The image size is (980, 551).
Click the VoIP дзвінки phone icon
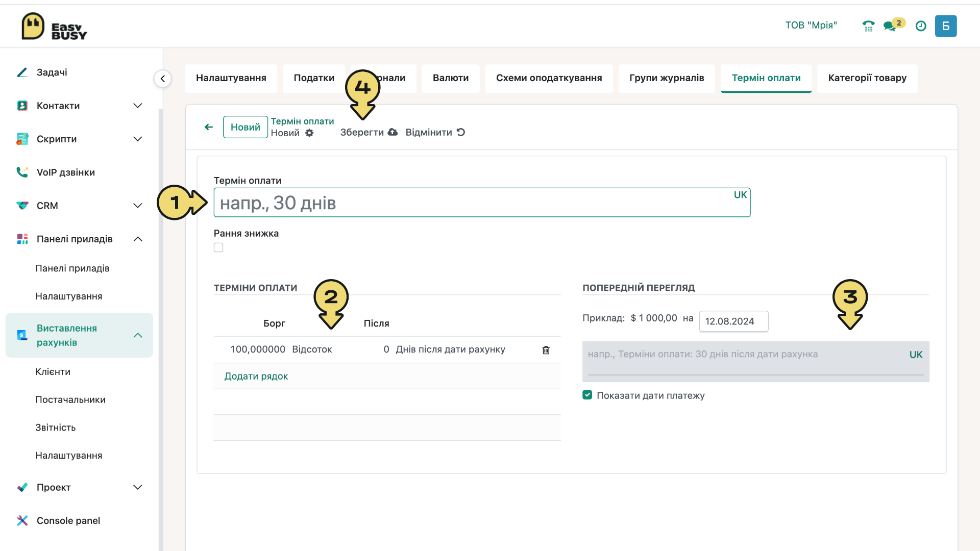[x=22, y=172]
